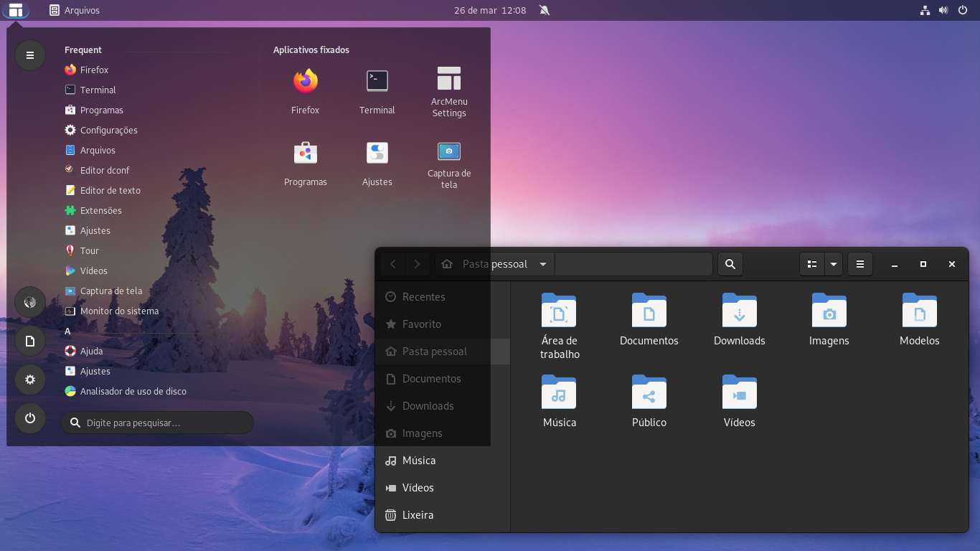Viewport: 980px width, 551px height.
Task: Launch Captura de tela from pinned apps
Action: (x=448, y=152)
